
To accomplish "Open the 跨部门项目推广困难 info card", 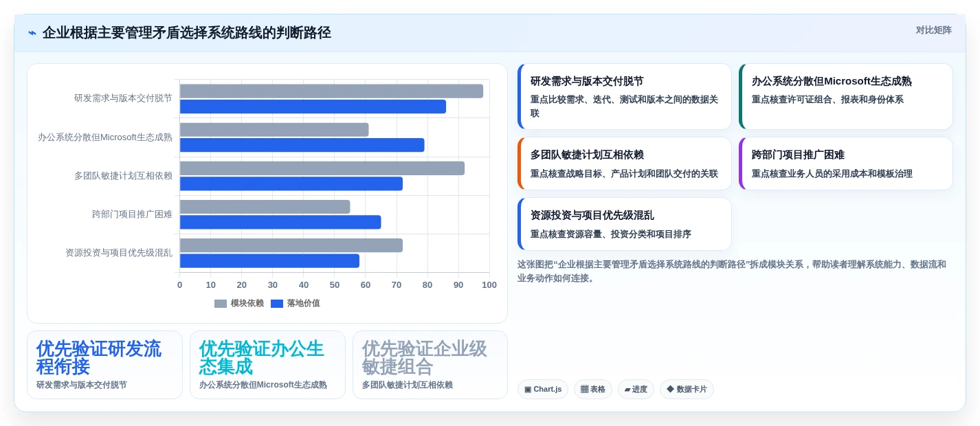I will [846, 164].
